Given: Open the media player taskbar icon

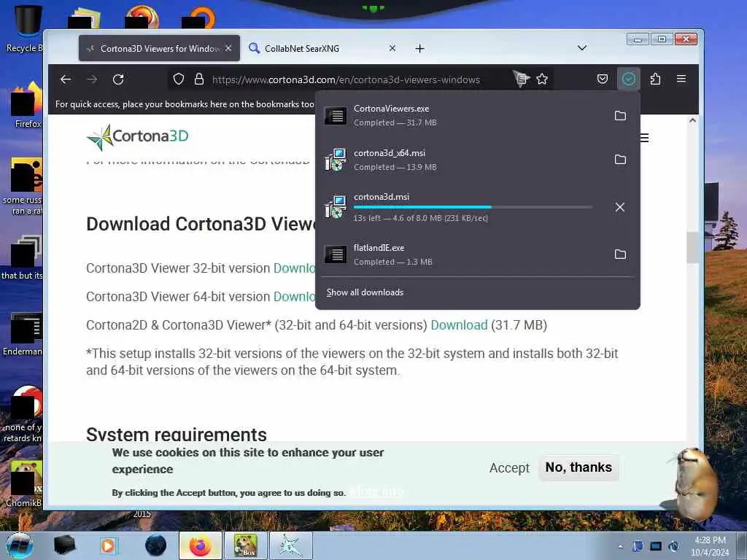Looking at the screenshot, I should (x=108, y=545).
